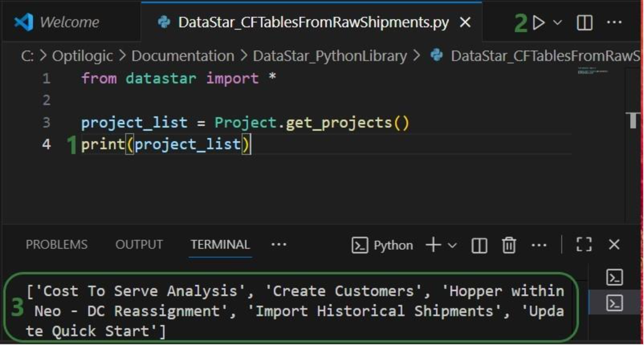The width and height of the screenshot is (644, 345).
Task: Click the DataStar_PythonLibrary breadcrumb folder
Action: (330, 56)
